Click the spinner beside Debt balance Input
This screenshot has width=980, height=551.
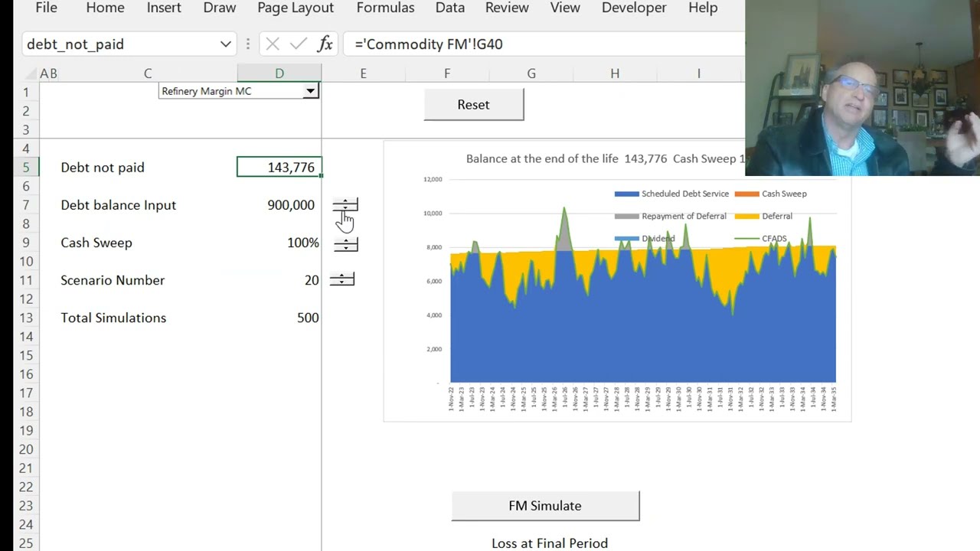[345, 205]
